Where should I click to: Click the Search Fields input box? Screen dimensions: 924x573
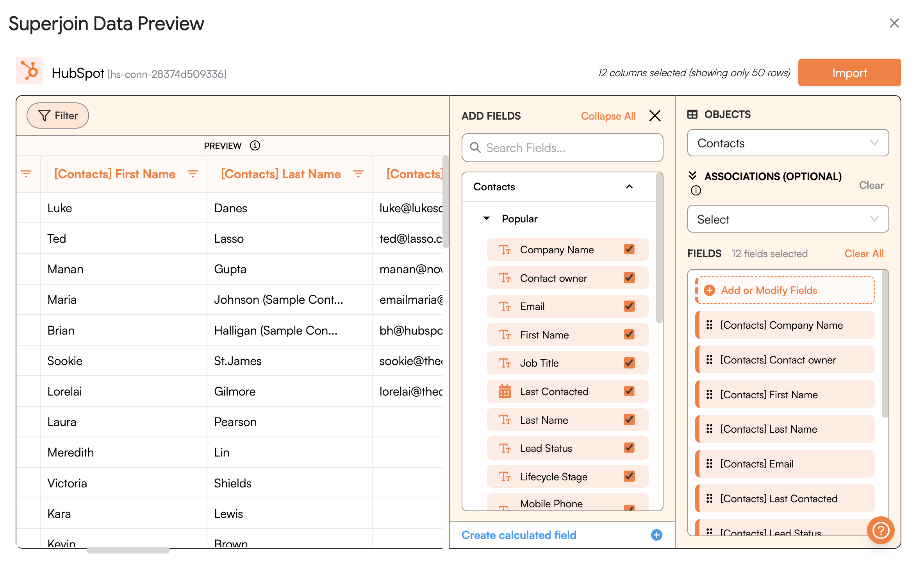562,148
